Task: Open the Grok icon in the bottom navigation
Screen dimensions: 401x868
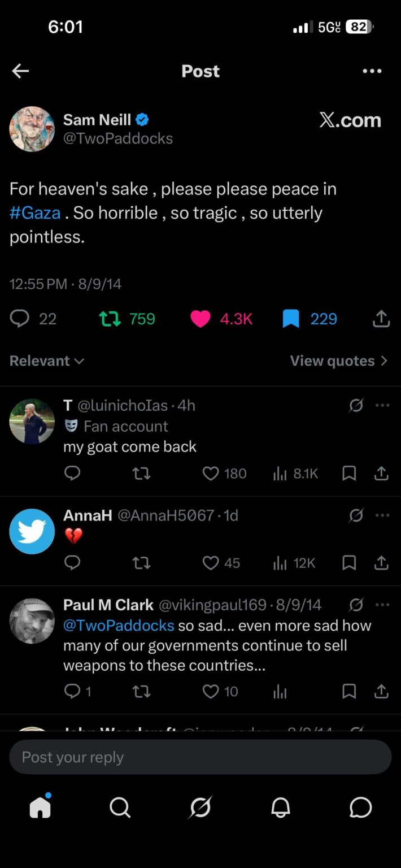Action: pyautogui.click(x=200, y=808)
